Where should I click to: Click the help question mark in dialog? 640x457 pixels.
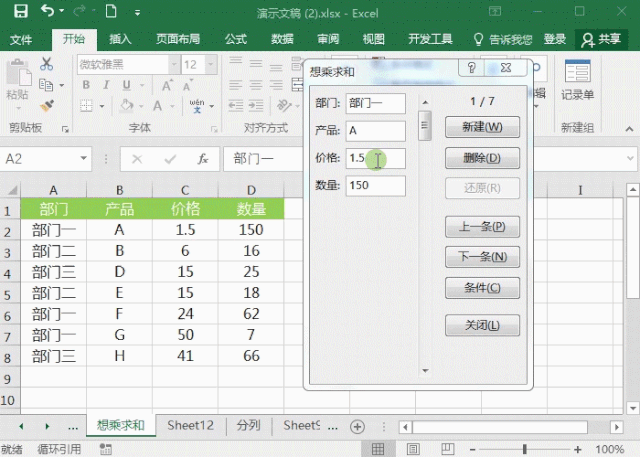pyautogui.click(x=471, y=69)
